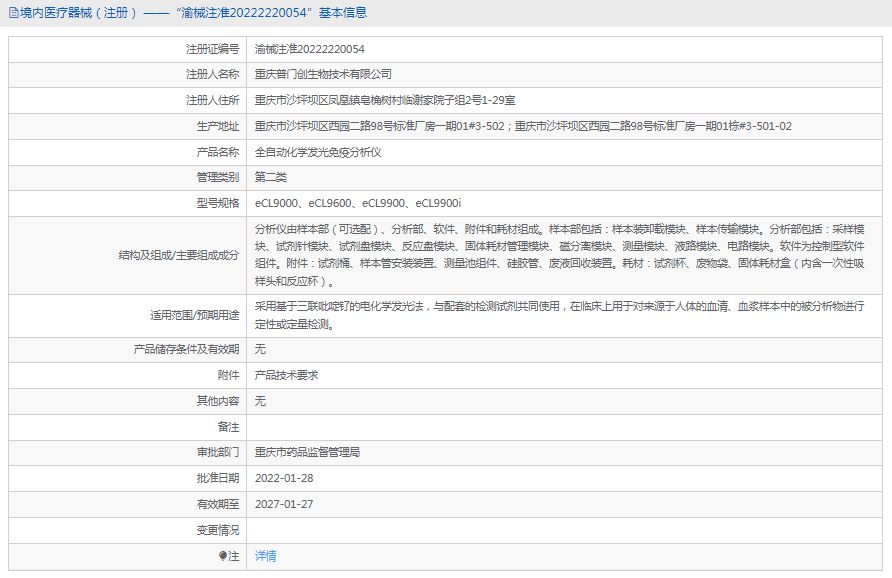Screen dimensions: 892x578
Task: Click the document icon before 境内医疗器械
Action: pyautogui.click(x=13, y=13)
